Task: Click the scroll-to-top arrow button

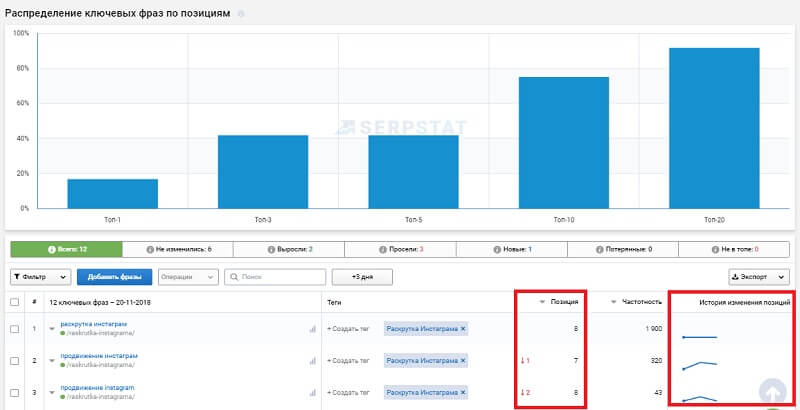Action: pyautogui.click(x=773, y=393)
